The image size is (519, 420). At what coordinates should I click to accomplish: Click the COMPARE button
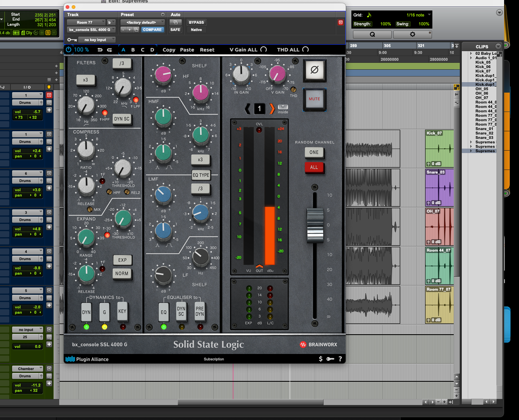coord(152,30)
